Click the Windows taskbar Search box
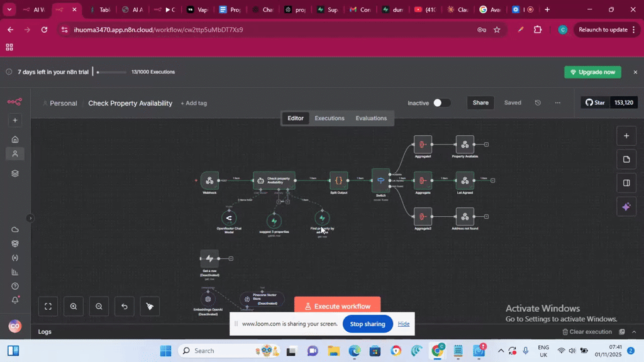This screenshot has height=362, width=644. tap(228, 351)
